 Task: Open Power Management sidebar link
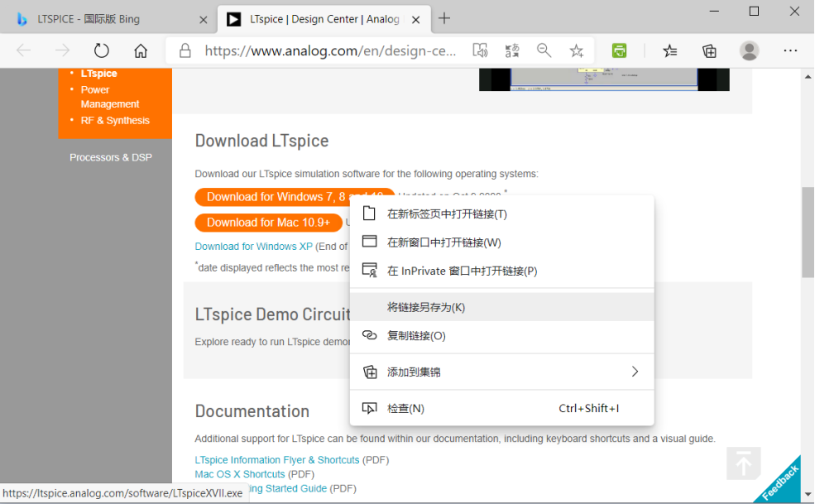[110, 97]
